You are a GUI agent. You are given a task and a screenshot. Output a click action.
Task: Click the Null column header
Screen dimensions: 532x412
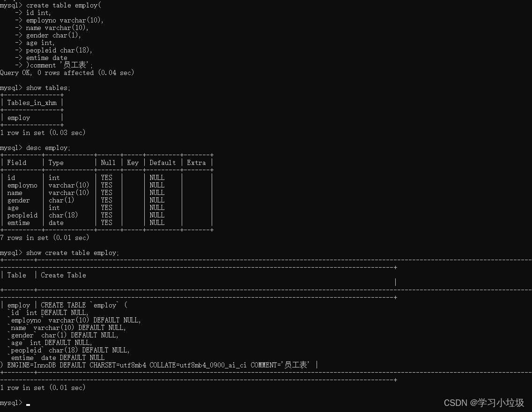[x=108, y=162]
